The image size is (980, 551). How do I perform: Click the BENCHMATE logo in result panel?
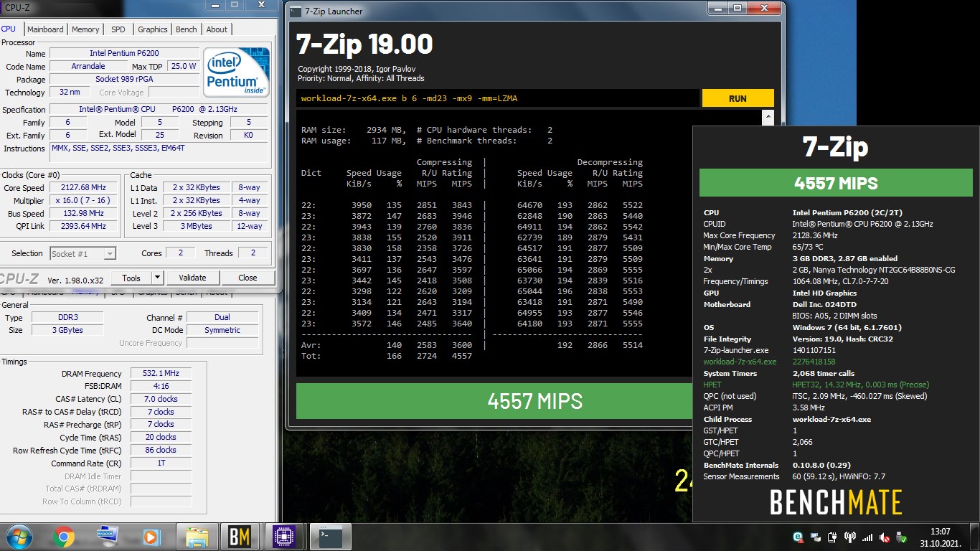836,502
